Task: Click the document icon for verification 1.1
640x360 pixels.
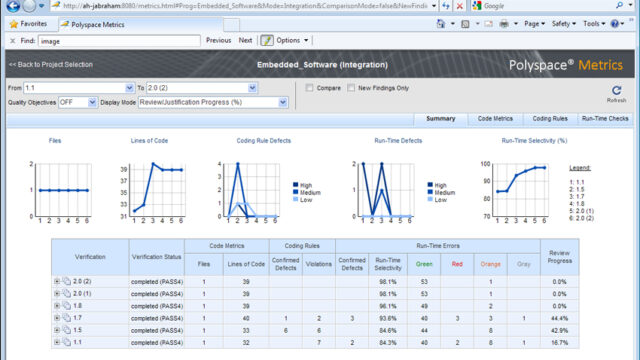Action: (x=67, y=342)
